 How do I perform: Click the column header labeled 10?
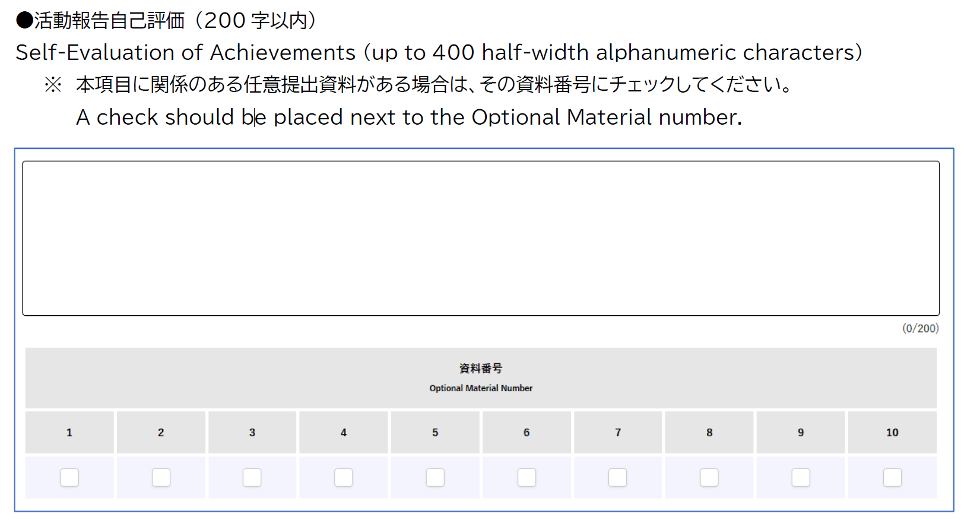tap(892, 433)
